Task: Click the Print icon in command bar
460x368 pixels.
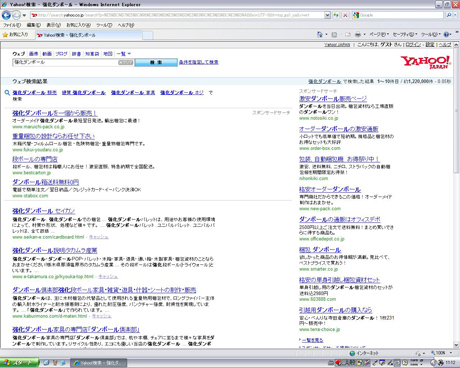Action: coord(358,34)
